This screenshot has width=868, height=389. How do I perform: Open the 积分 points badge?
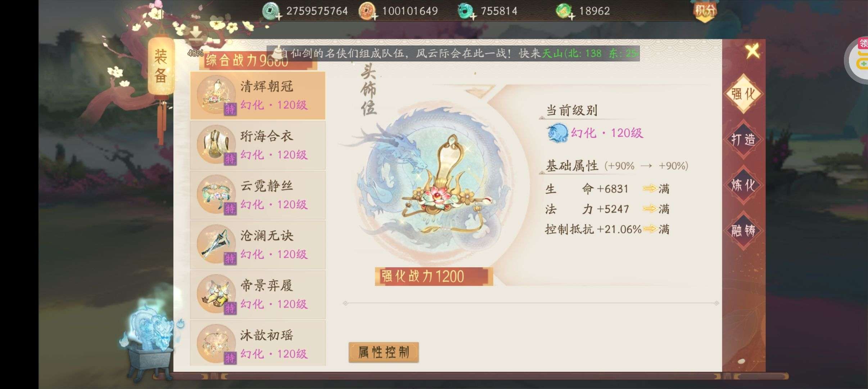705,11
